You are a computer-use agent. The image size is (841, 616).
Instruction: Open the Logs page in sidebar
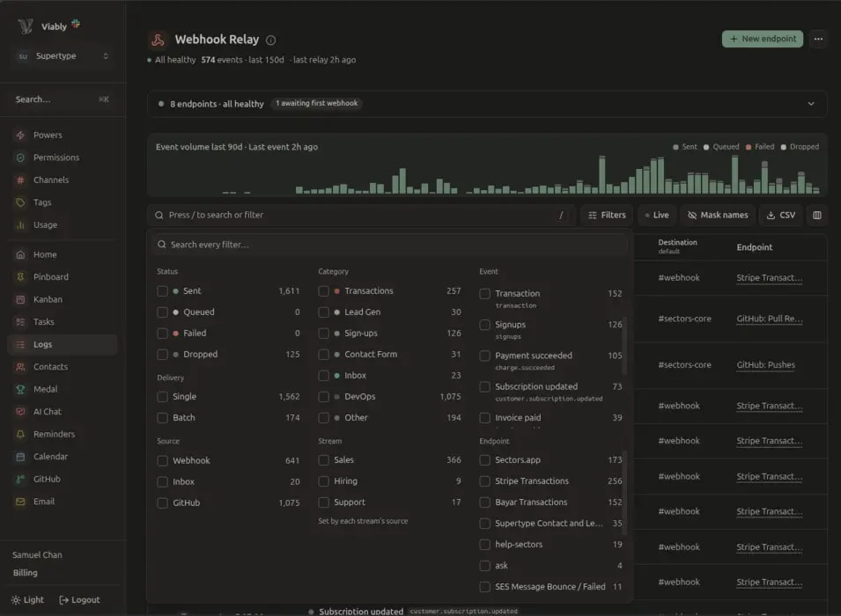coord(63,345)
